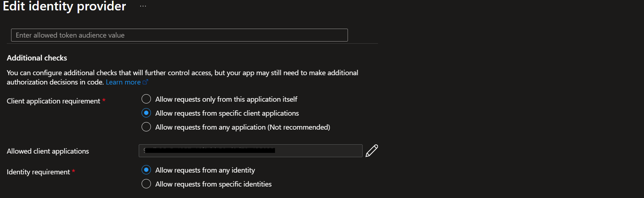This screenshot has height=198, width=644.
Task: Focus the allowed token audience value field
Action: [180, 35]
